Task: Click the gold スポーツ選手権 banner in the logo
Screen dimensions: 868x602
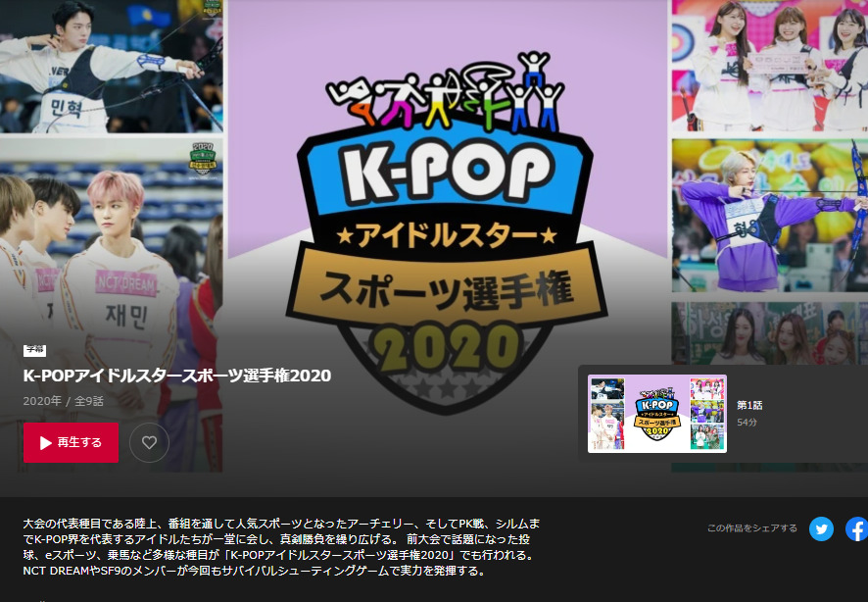Action: (x=448, y=289)
